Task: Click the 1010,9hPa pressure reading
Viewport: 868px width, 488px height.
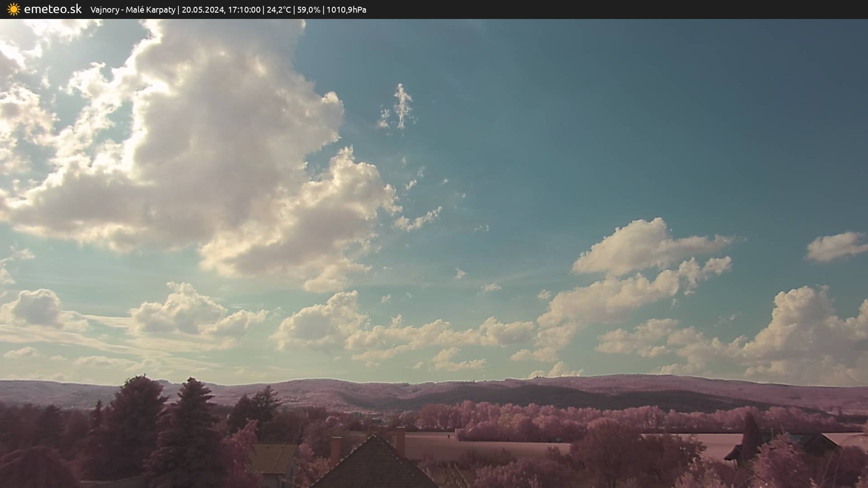Action: point(346,10)
